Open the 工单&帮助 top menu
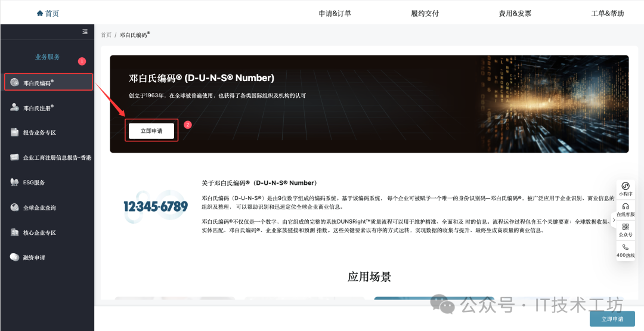 tap(608, 13)
